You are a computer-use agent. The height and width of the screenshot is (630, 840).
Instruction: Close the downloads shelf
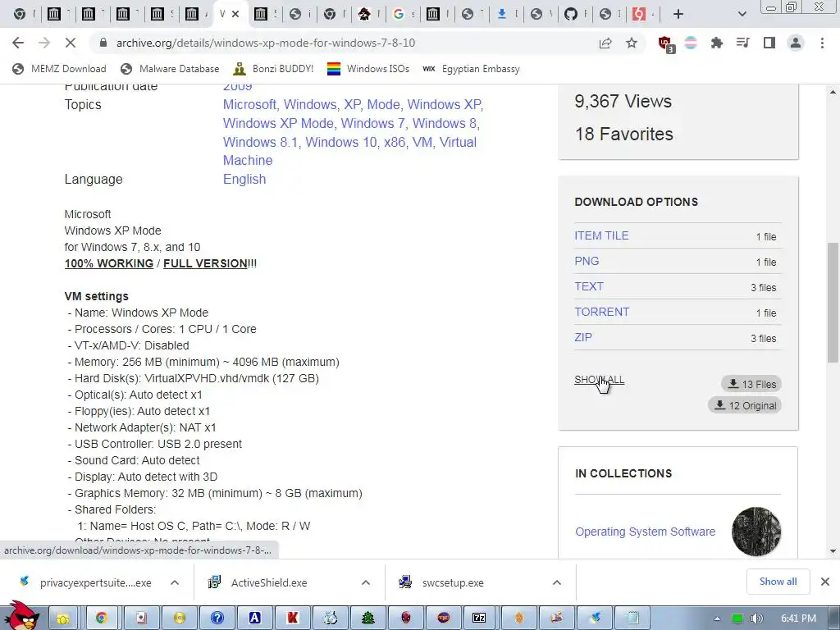tap(825, 582)
